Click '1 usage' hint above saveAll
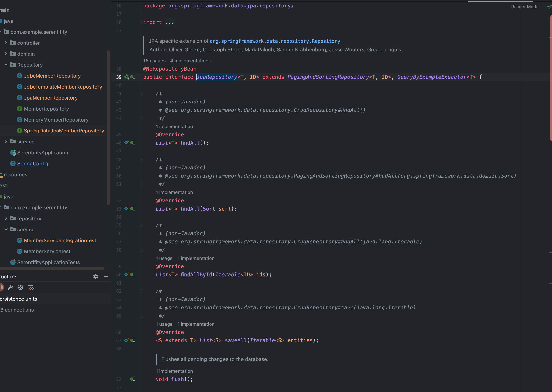 pyautogui.click(x=164, y=324)
